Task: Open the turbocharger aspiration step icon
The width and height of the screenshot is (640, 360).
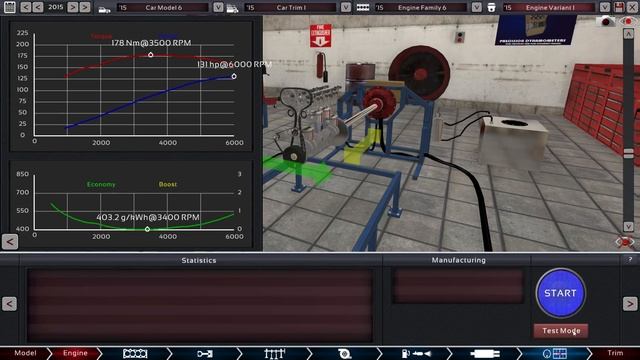Action: tap(345, 353)
